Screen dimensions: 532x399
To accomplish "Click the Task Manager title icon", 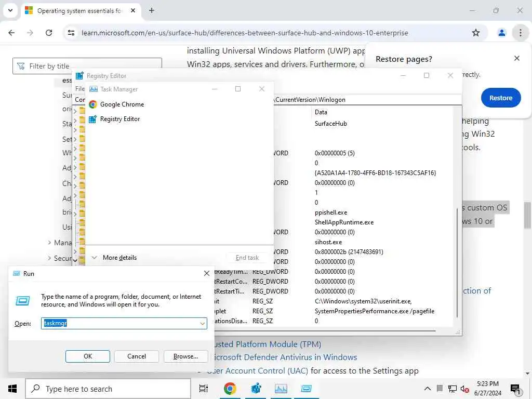I will (94, 89).
